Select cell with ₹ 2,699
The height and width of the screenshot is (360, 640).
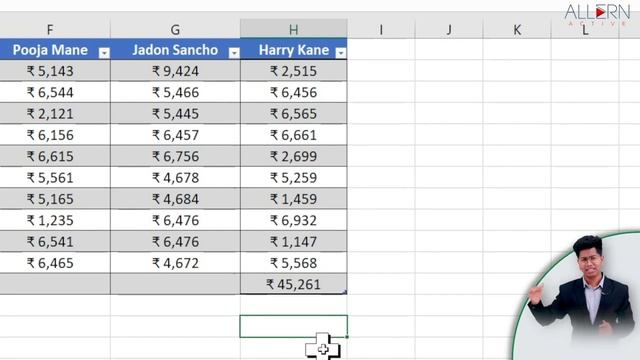click(x=293, y=156)
